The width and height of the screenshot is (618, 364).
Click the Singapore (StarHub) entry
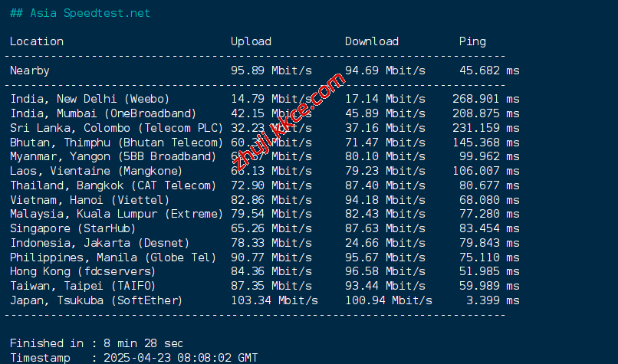(73, 228)
